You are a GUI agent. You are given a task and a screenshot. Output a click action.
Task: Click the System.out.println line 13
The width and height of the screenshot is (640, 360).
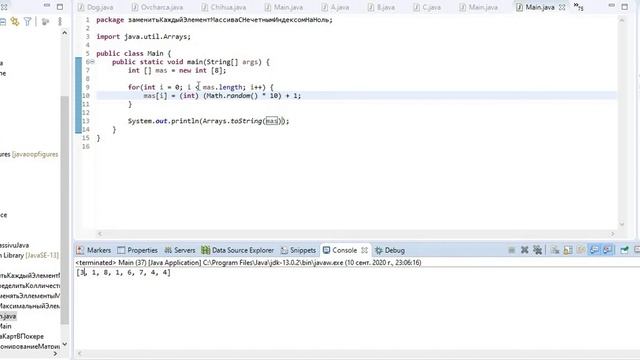[208, 121]
